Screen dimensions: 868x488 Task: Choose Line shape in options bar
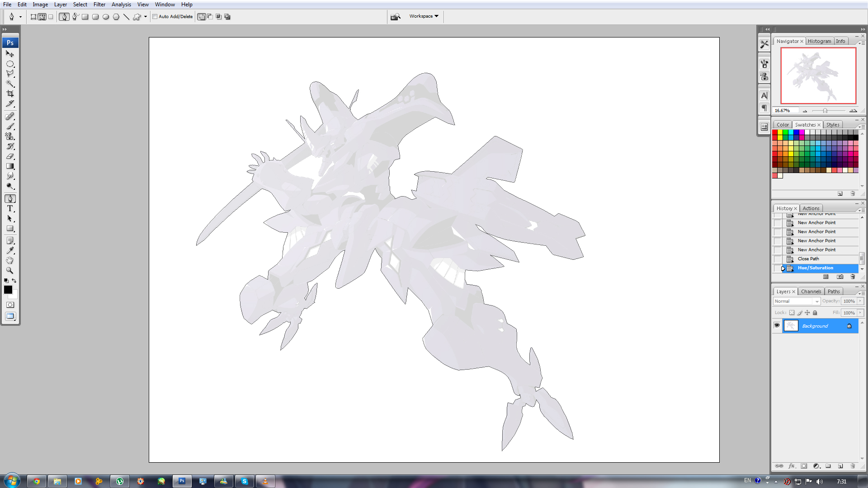pyautogui.click(x=126, y=17)
